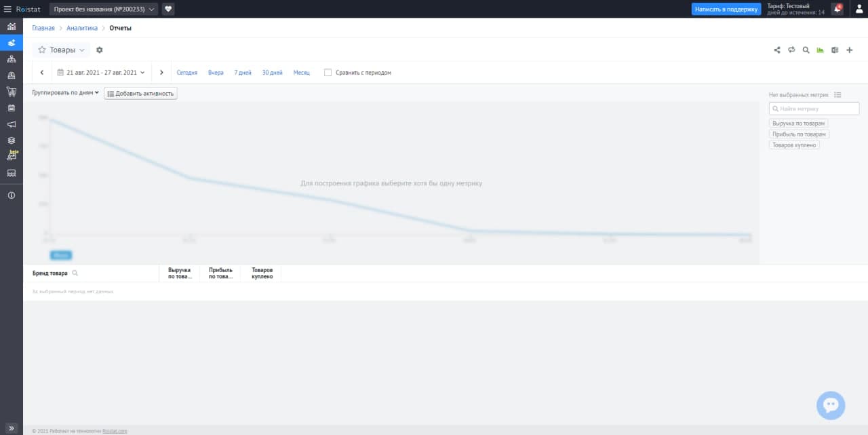Click the magnifier search icon in report toolbar
This screenshot has height=435, width=868.
coord(806,50)
